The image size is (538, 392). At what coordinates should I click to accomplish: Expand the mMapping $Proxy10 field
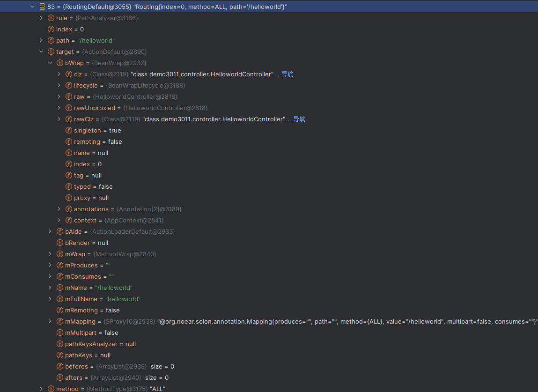[50, 321]
